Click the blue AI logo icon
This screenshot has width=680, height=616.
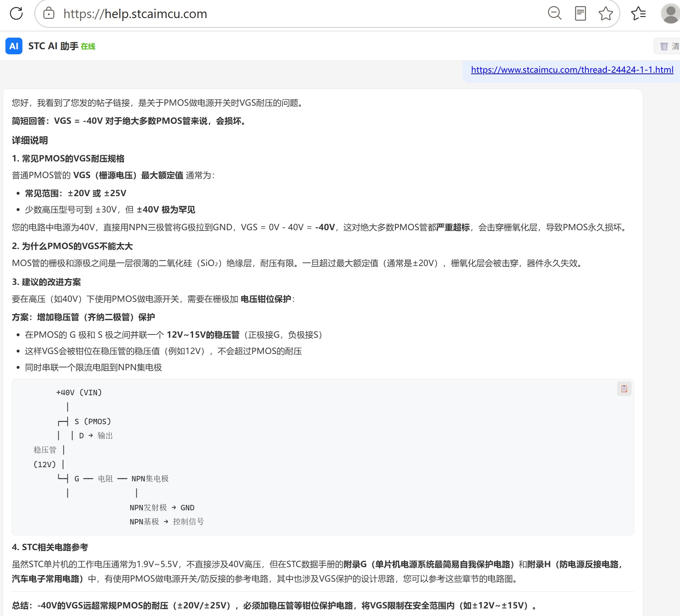(x=14, y=46)
